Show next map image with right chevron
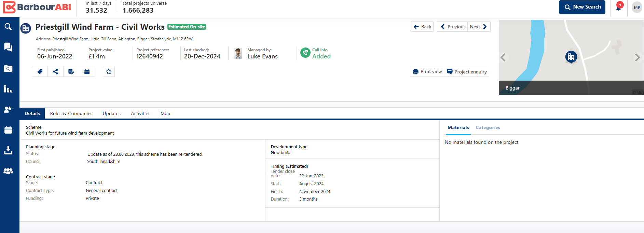The image size is (644, 233). pos(637,57)
